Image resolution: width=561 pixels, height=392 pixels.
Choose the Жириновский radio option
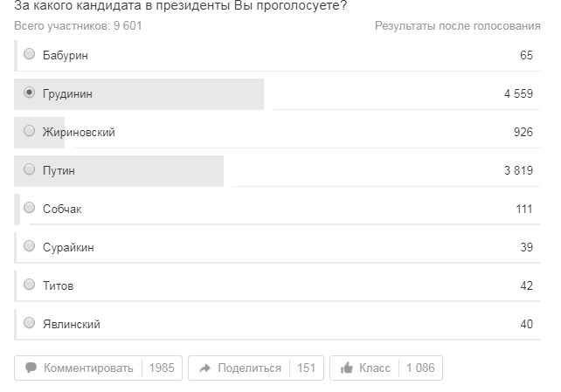(x=30, y=131)
